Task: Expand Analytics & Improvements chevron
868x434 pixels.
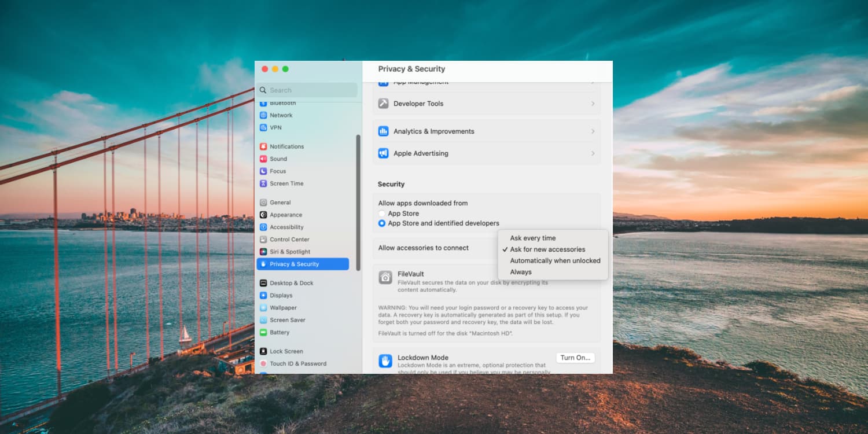Action: tap(593, 131)
